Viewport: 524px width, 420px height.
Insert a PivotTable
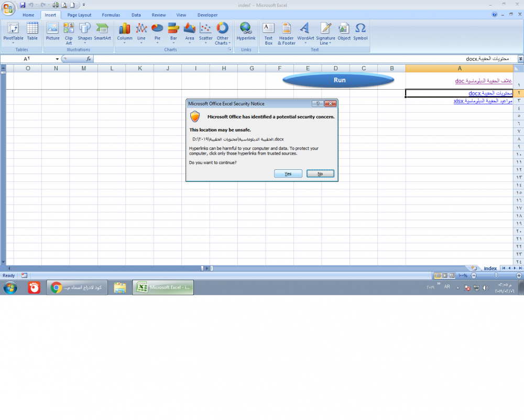point(14,33)
